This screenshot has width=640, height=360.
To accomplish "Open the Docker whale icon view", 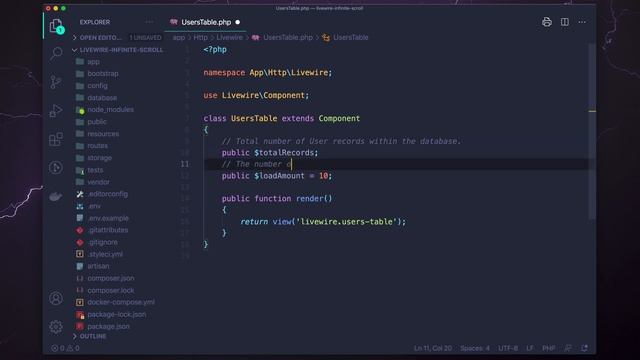I will (x=56, y=196).
